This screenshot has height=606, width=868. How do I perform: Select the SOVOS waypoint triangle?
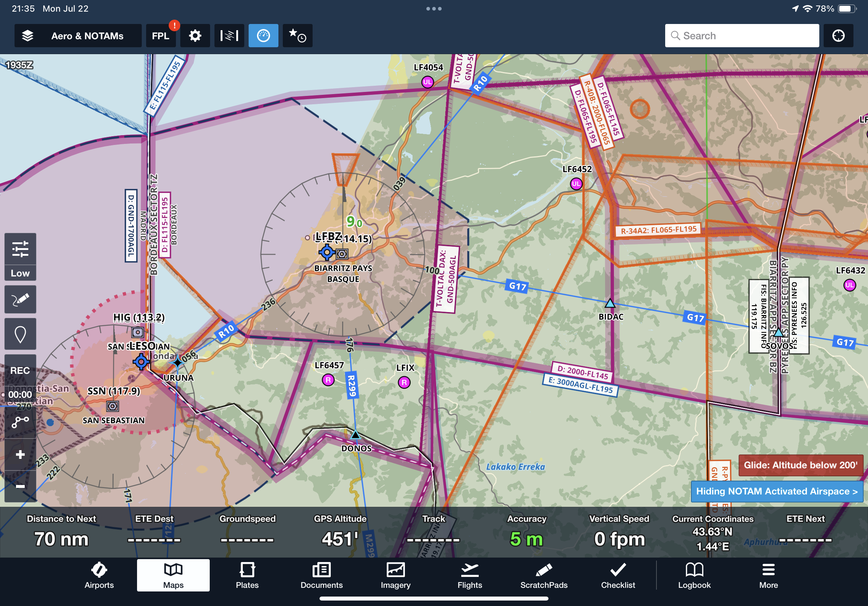pos(779,332)
